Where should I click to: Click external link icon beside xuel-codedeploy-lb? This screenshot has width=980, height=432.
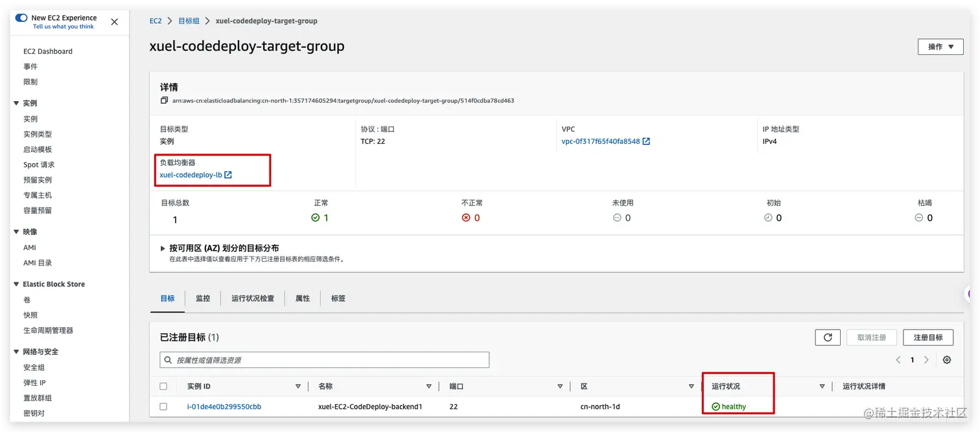[x=227, y=175]
